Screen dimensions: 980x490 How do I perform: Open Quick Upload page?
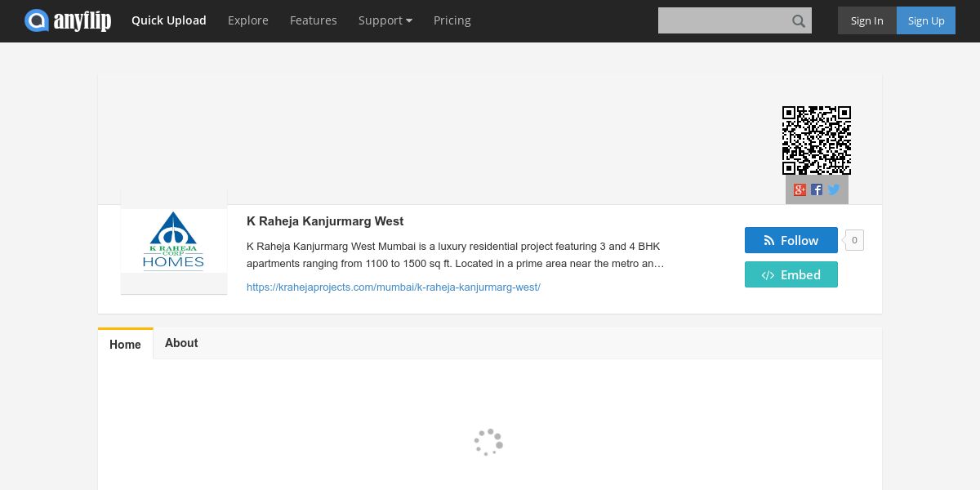[x=169, y=20]
